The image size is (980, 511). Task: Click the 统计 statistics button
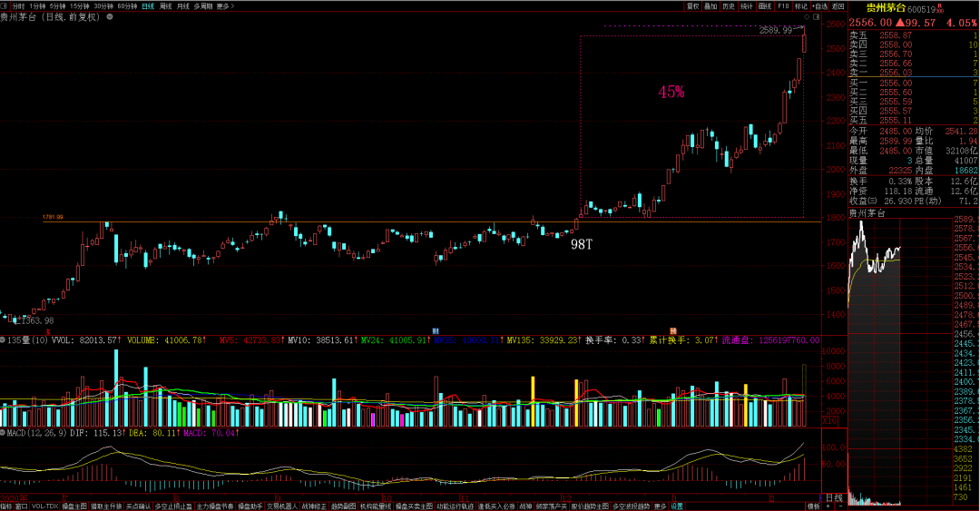pos(747,6)
